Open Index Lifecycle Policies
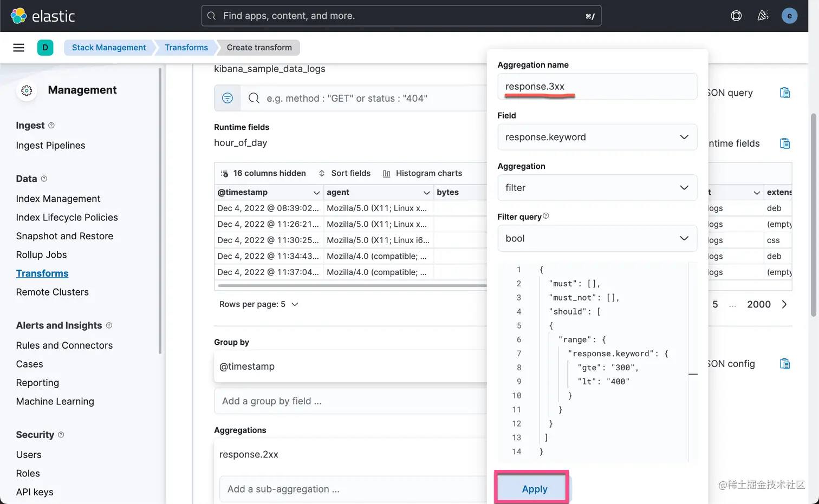The width and height of the screenshot is (819, 504). [67, 217]
